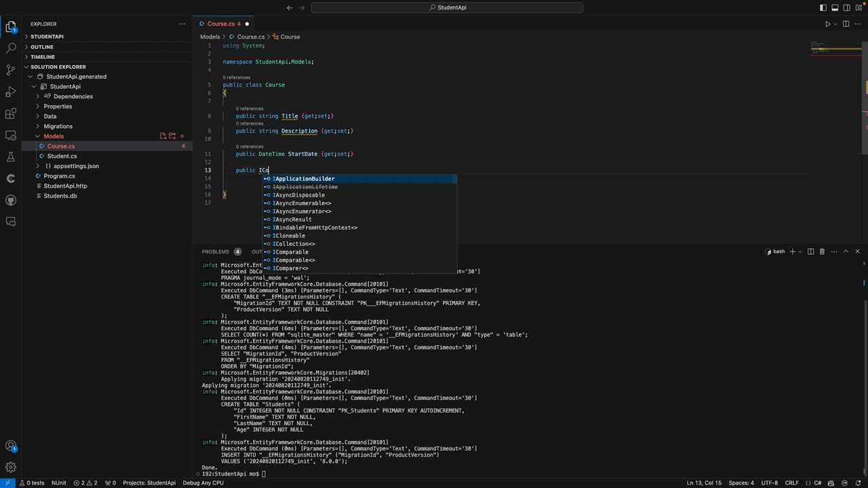Open the Program.cs file
The width and height of the screenshot is (868, 488).
point(107,176)
